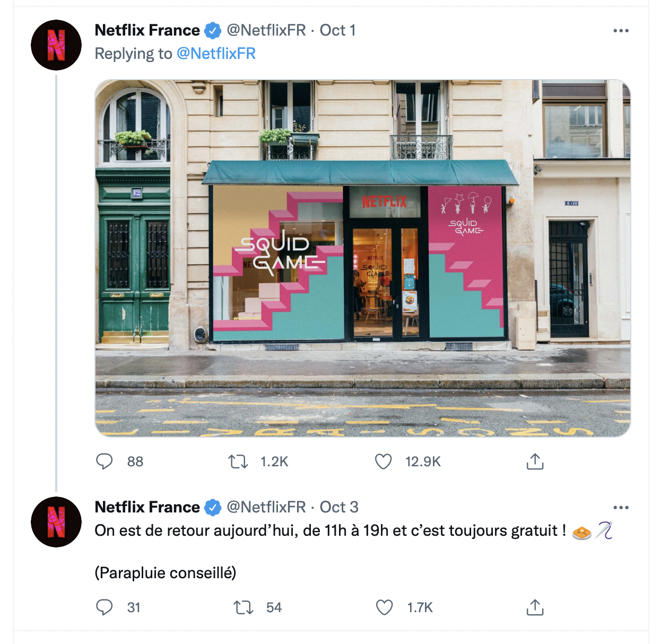The image size is (661, 644).
Task: Reply to the Oct 3 tweet
Action: [x=104, y=607]
